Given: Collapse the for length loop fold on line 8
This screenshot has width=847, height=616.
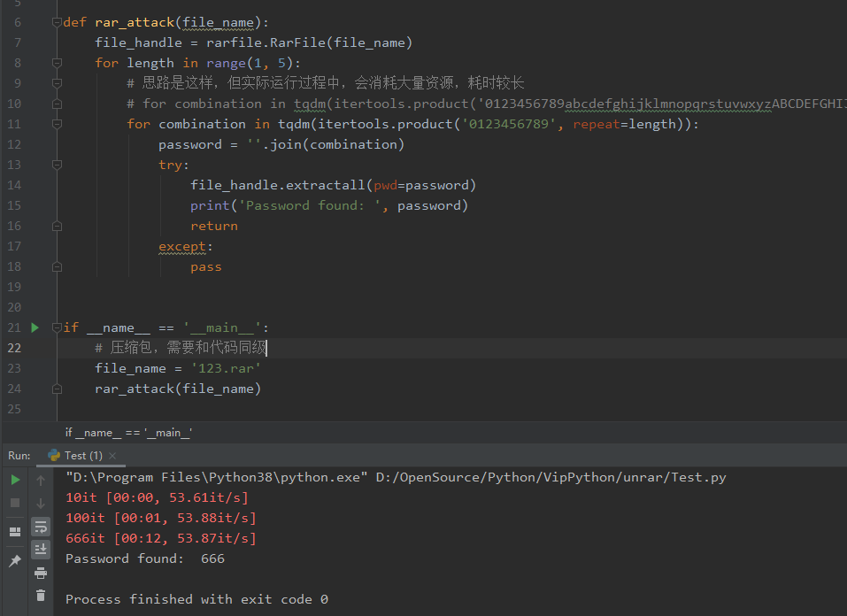Looking at the screenshot, I should tap(57, 62).
